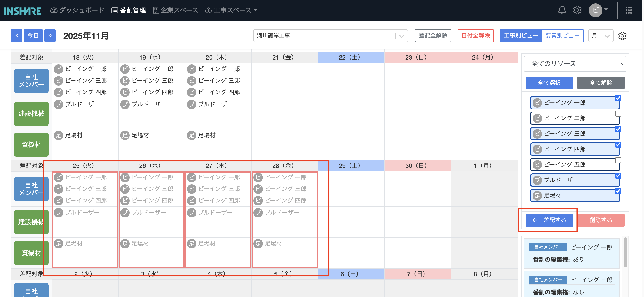Click 削除する button
Viewport: 644px width, 297px height.
[601, 220]
